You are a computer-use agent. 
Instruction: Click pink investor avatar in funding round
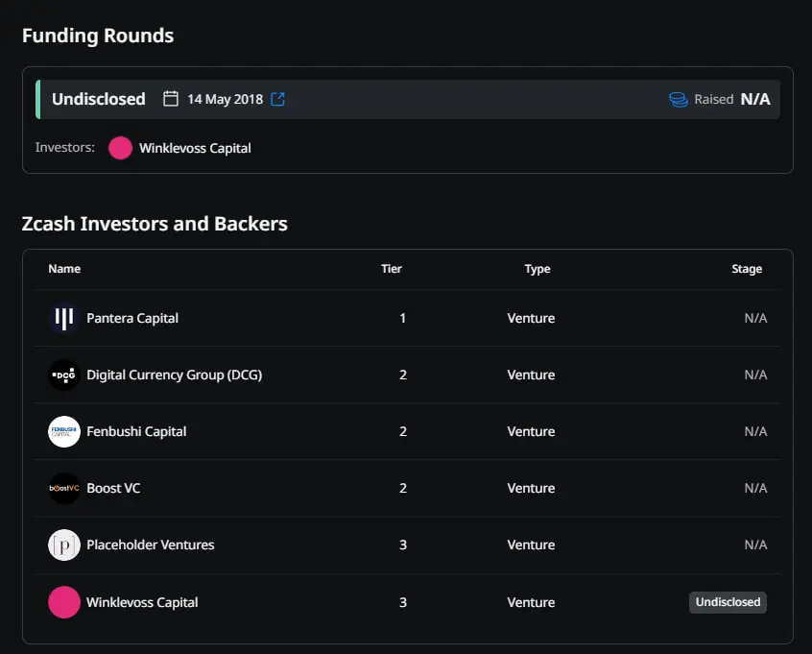click(x=120, y=148)
